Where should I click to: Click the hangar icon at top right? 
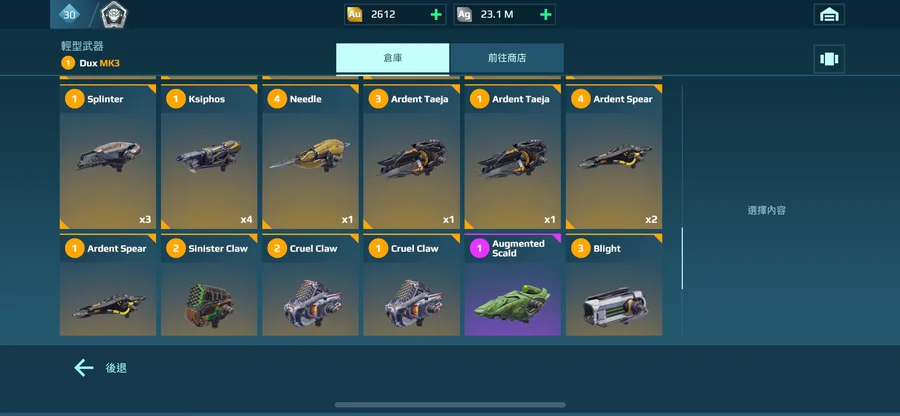coord(829,15)
